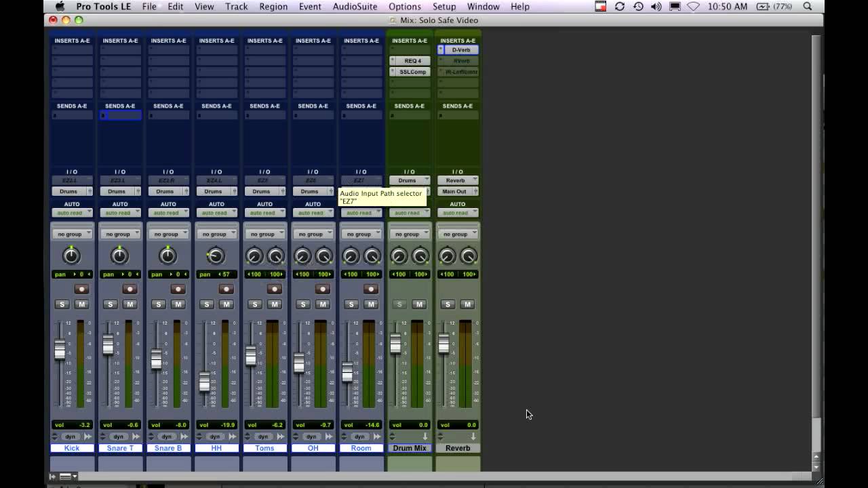868x488 pixels.
Task: Open the File menu
Action: tap(149, 6)
